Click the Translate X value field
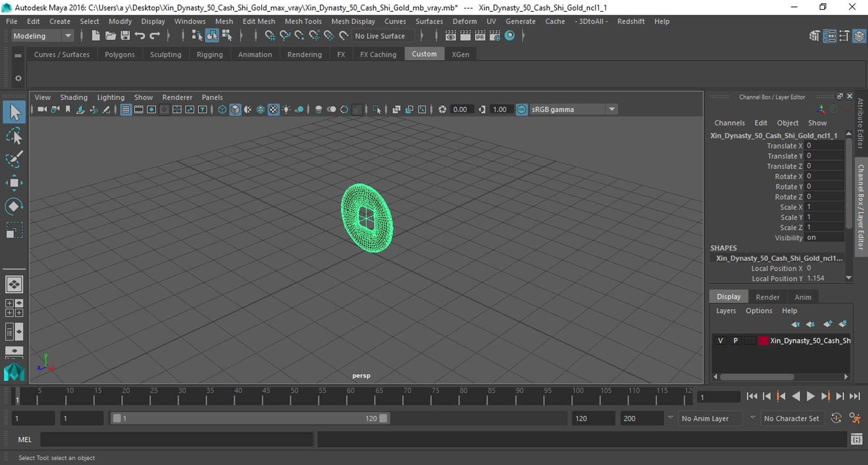 pyautogui.click(x=824, y=146)
